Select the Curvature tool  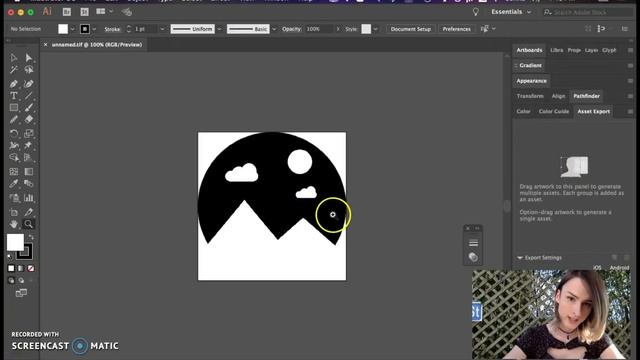point(29,84)
